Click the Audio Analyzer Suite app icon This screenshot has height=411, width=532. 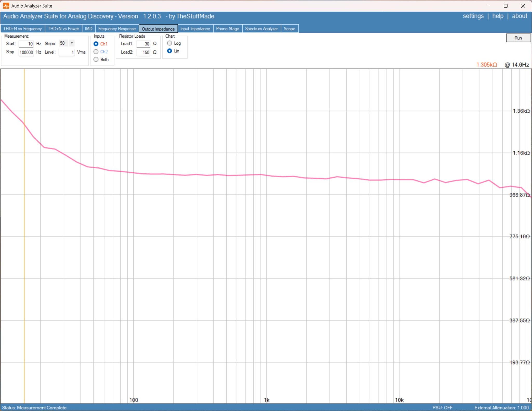(x=6, y=6)
